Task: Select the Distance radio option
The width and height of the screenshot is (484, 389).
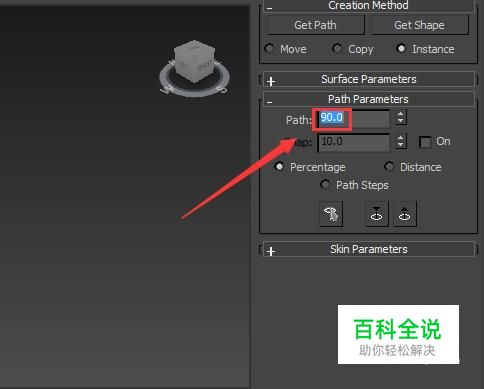Action: 389,166
